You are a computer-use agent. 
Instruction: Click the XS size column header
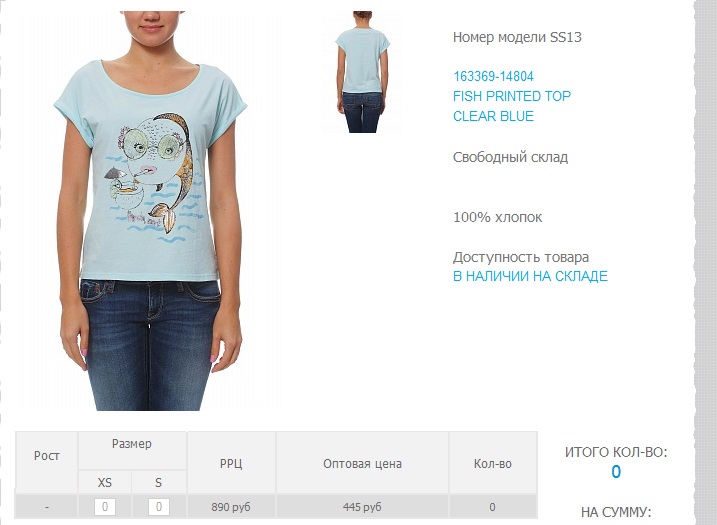pos(105,482)
